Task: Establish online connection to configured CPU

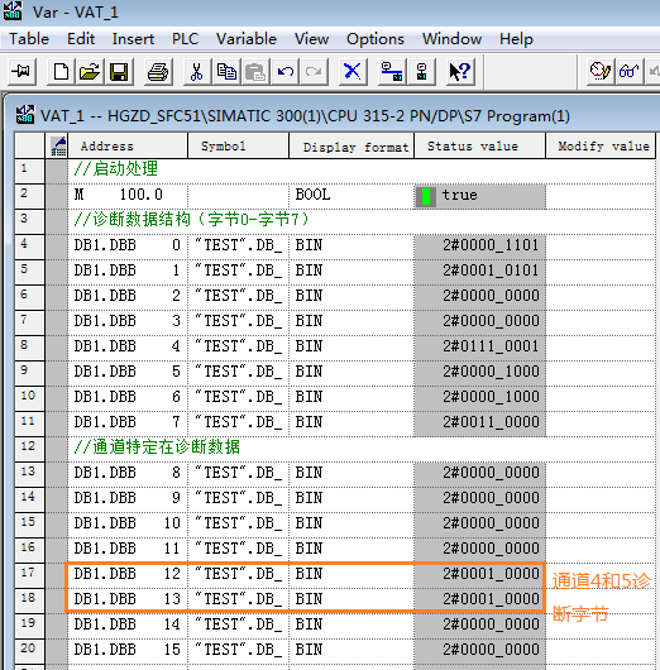Action: (392, 71)
